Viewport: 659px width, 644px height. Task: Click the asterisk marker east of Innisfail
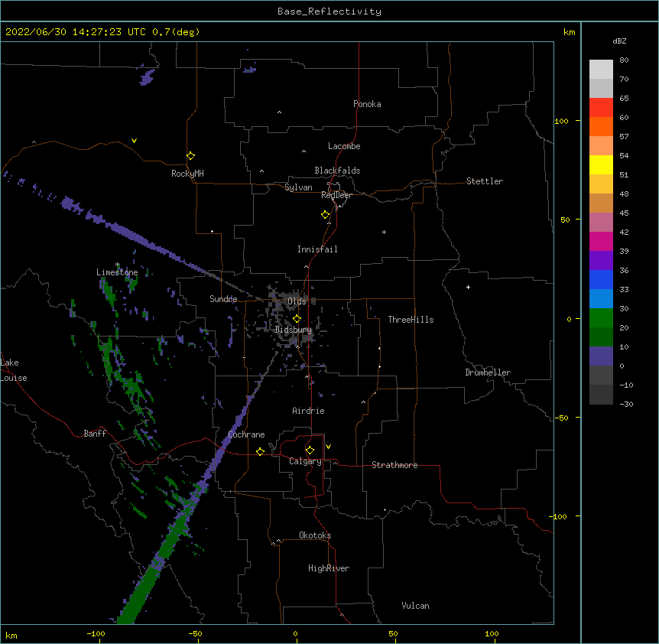click(384, 232)
